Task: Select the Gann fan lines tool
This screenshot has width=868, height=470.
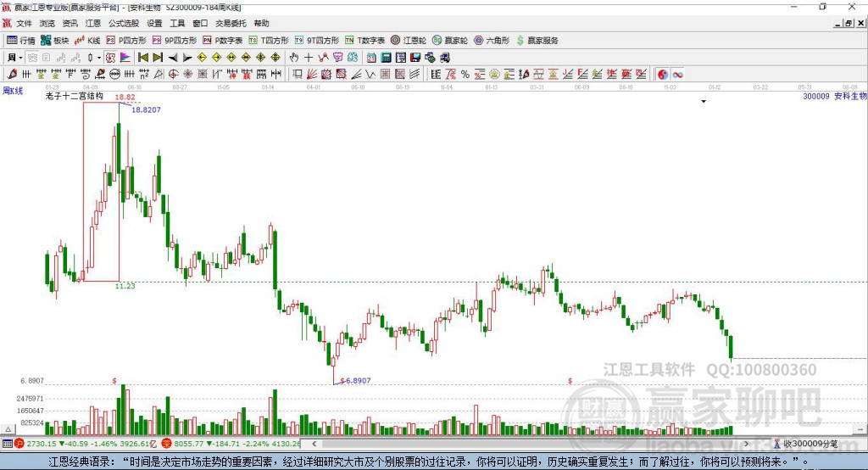Action: pos(312,75)
